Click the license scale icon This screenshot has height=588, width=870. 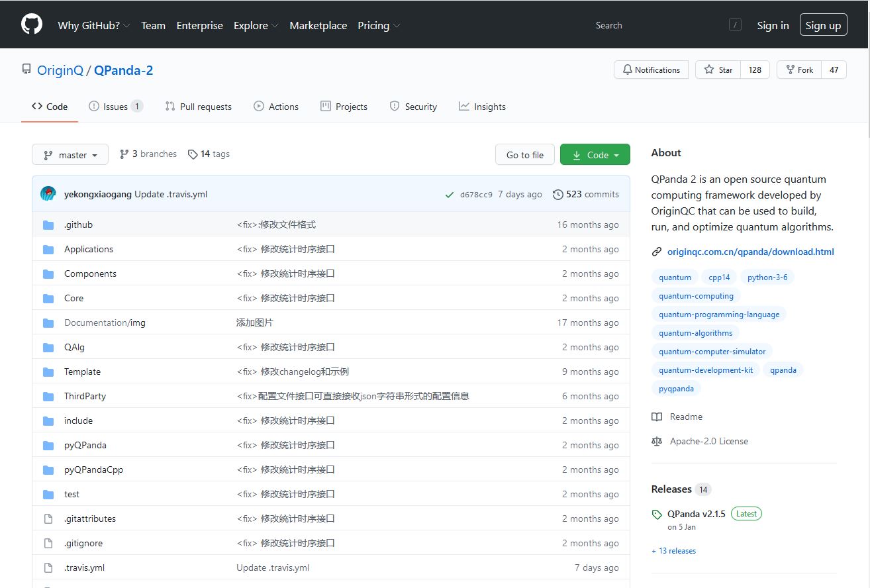pos(657,442)
